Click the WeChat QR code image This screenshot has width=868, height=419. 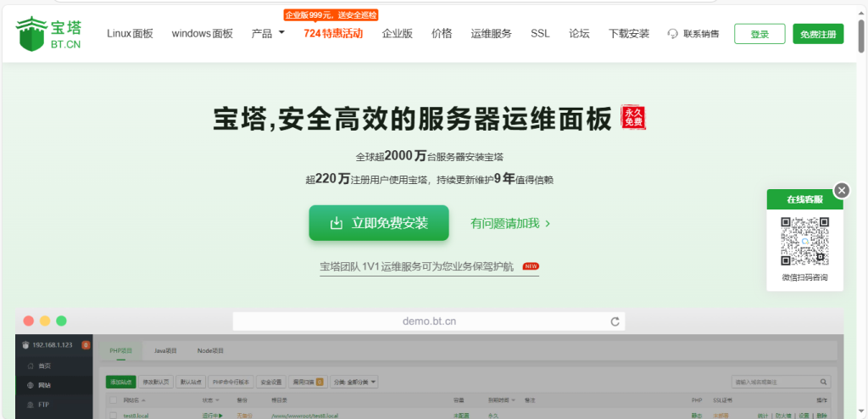pyautogui.click(x=805, y=242)
